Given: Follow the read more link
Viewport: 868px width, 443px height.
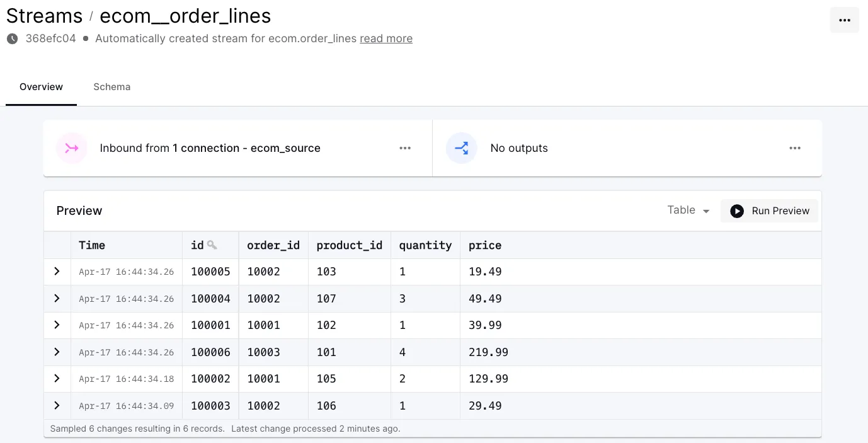Looking at the screenshot, I should pyautogui.click(x=386, y=38).
